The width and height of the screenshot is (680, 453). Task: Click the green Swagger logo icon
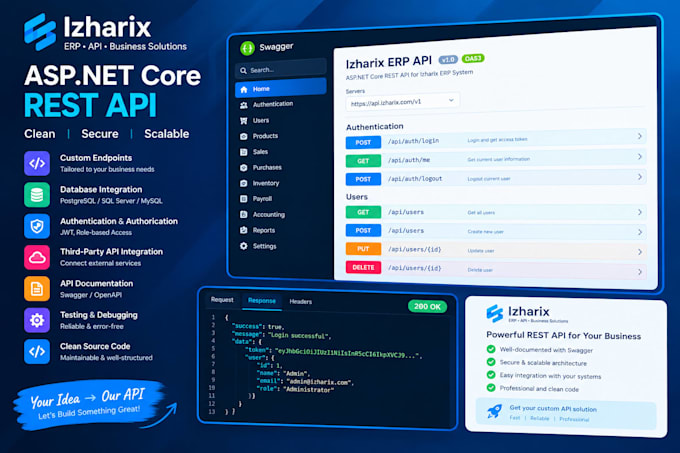click(247, 48)
